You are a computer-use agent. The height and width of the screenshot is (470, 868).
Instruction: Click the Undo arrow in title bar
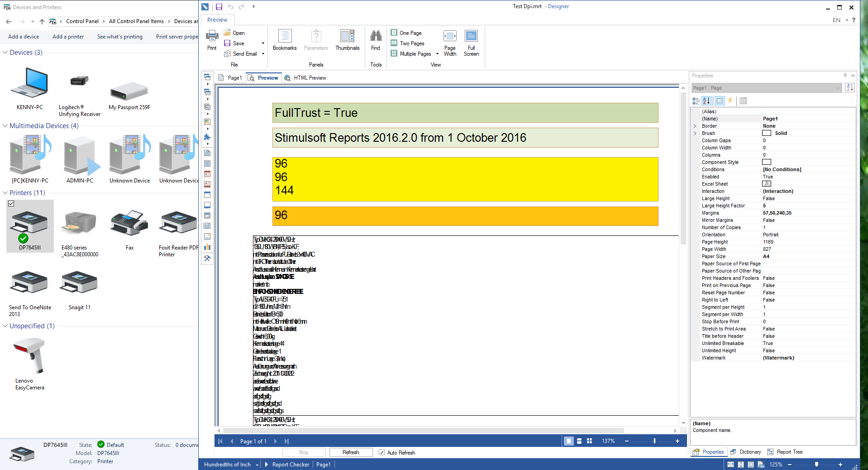(x=230, y=7)
